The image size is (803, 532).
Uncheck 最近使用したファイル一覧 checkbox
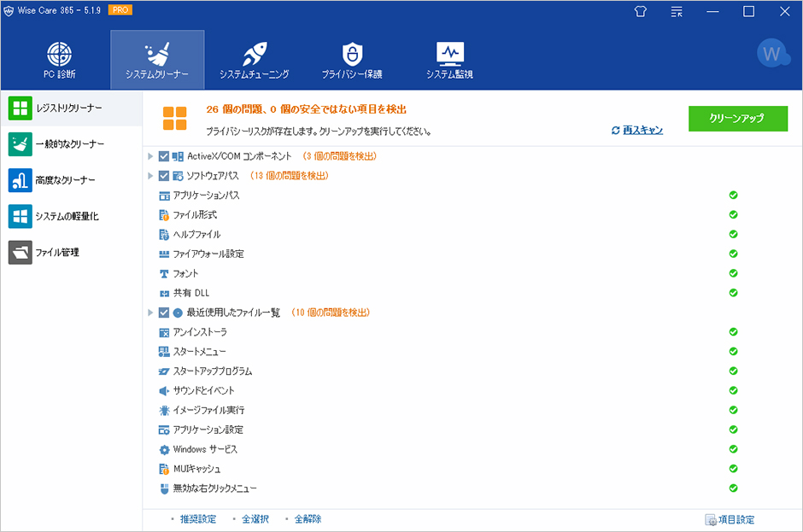click(164, 313)
